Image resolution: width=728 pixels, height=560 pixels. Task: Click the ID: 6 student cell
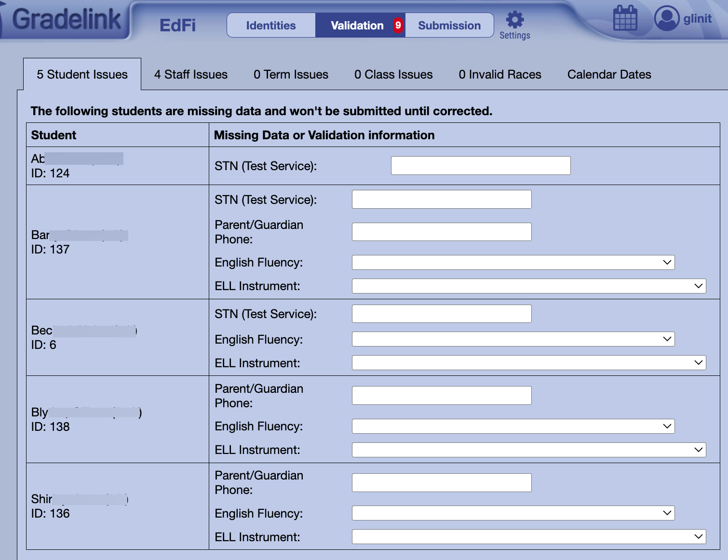[118, 337]
